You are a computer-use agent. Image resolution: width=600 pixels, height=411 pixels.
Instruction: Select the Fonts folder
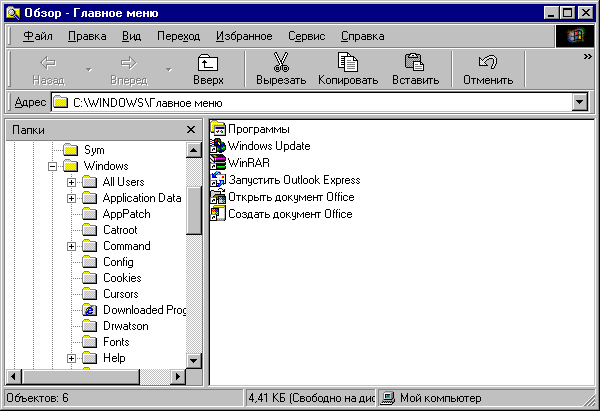[116, 342]
